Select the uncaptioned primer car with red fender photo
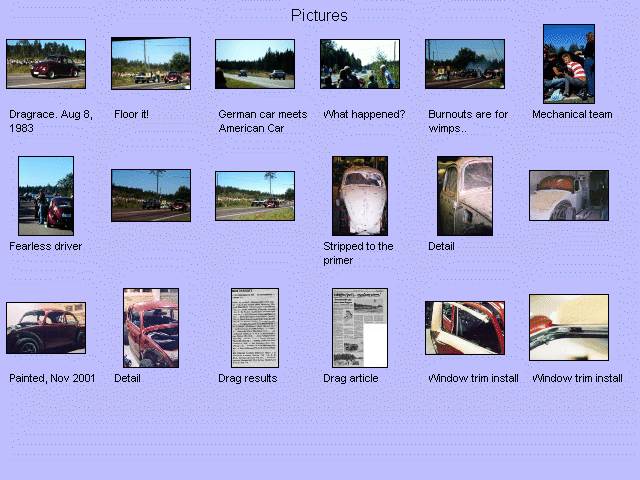The image size is (640, 480). [x=568, y=195]
